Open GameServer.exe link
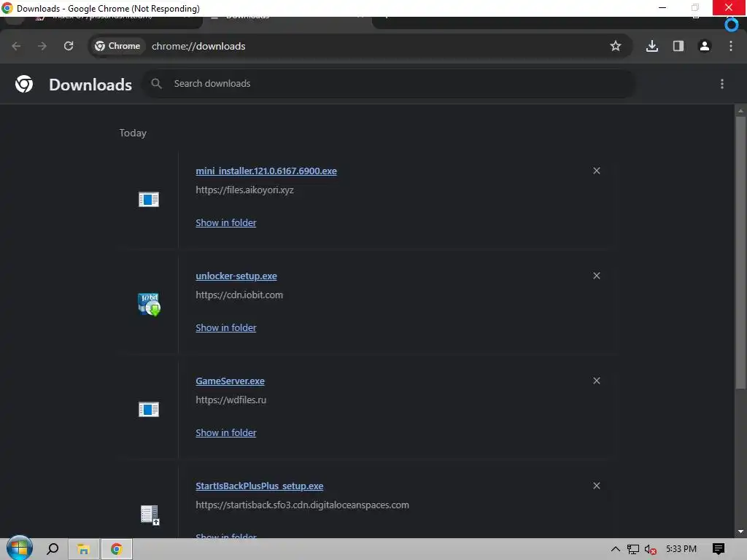The height and width of the screenshot is (560, 747). (230, 381)
